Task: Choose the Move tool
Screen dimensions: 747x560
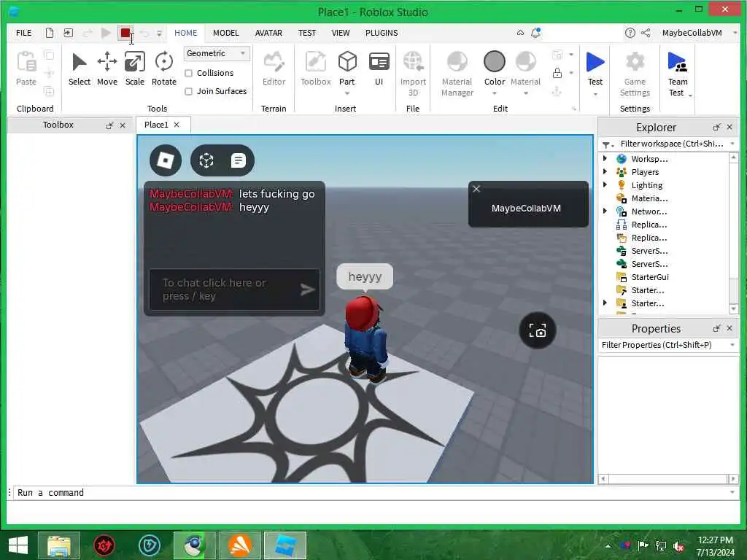Action: click(x=107, y=69)
